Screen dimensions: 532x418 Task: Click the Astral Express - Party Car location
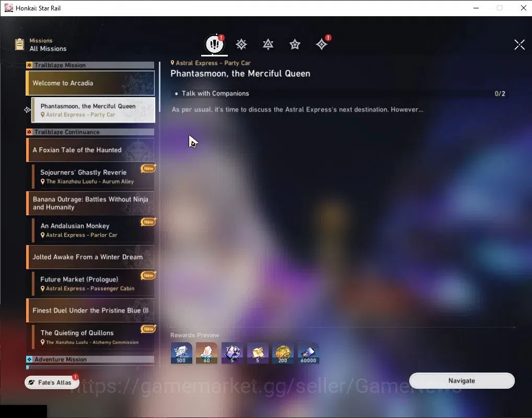(211, 63)
